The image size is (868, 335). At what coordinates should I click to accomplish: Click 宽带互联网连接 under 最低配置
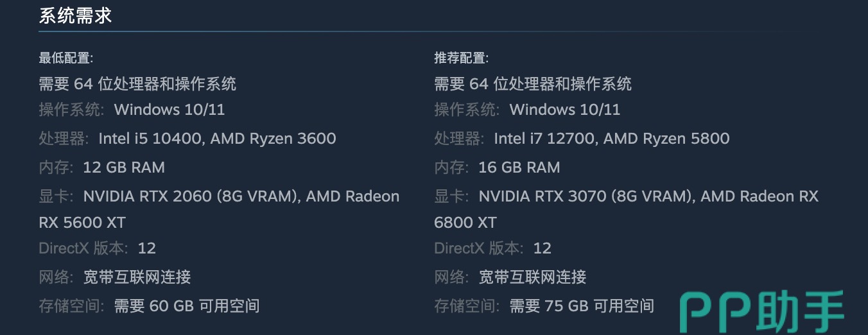(137, 277)
